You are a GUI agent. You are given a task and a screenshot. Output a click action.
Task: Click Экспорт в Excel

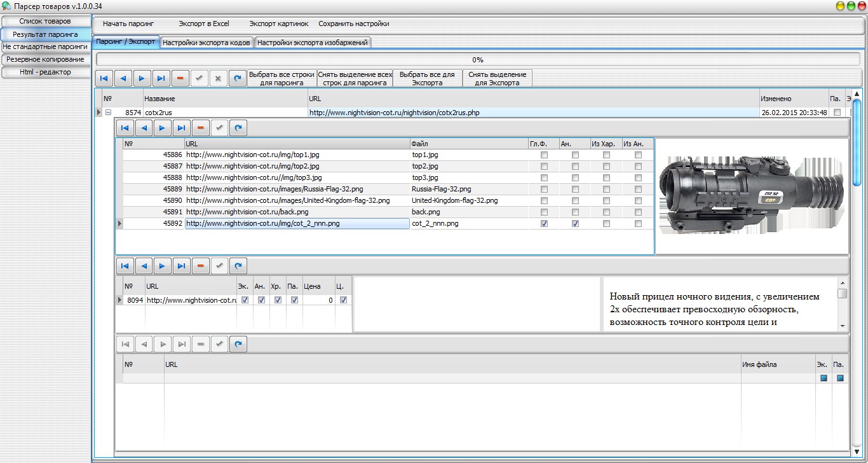[203, 24]
